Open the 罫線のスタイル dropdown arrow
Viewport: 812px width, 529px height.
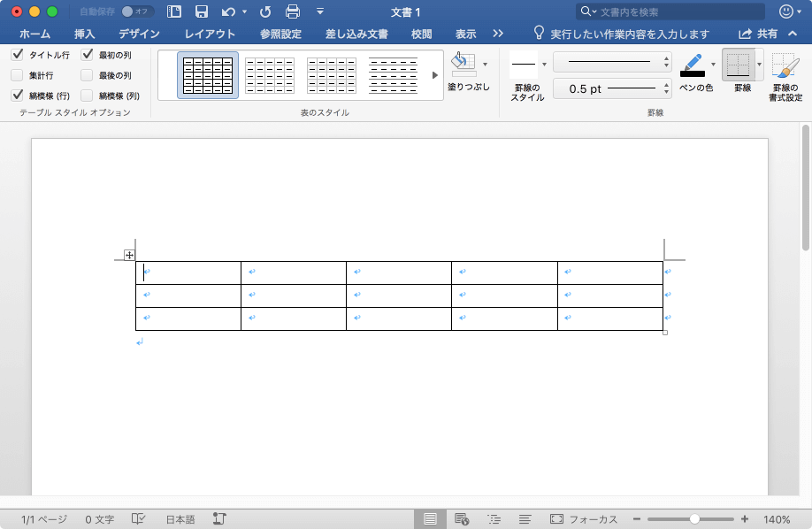click(x=544, y=65)
